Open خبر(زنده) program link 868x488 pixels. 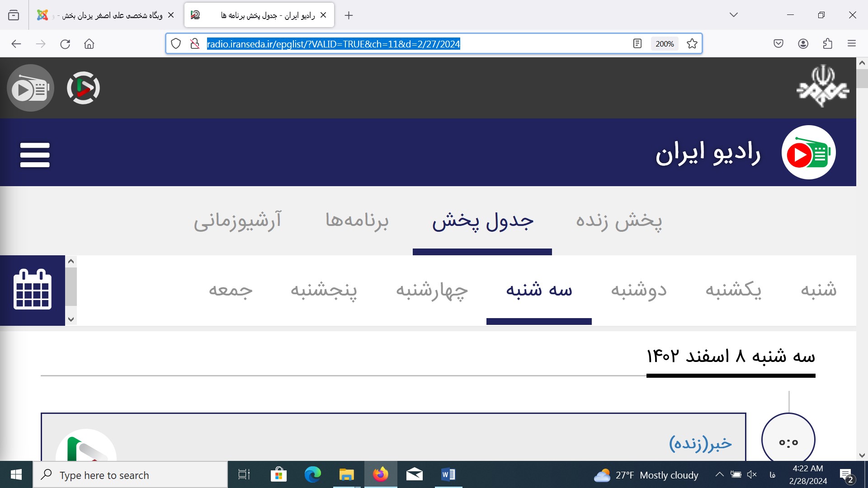tap(700, 443)
